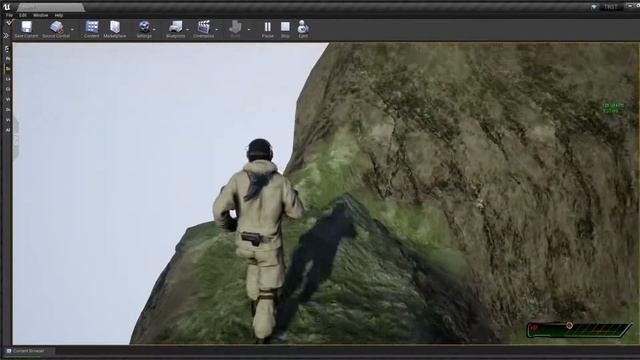Open the Content Browser tab at the bottom

(x=28, y=351)
